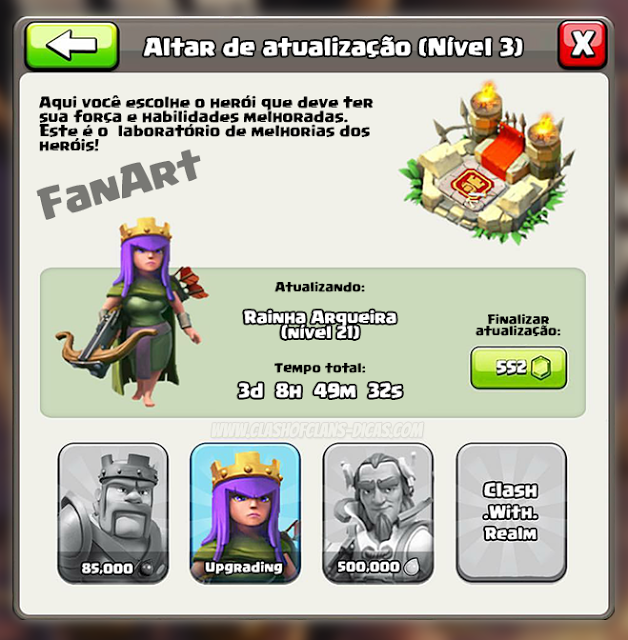Click the FanArt watermark text
The height and width of the screenshot is (640, 628).
[x=118, y=184]
